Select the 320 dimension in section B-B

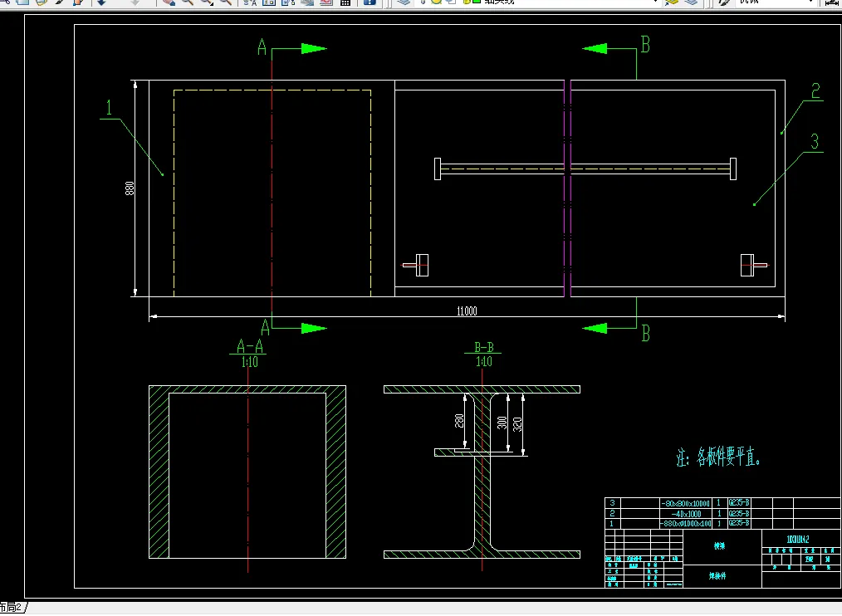tap(517, 425)
